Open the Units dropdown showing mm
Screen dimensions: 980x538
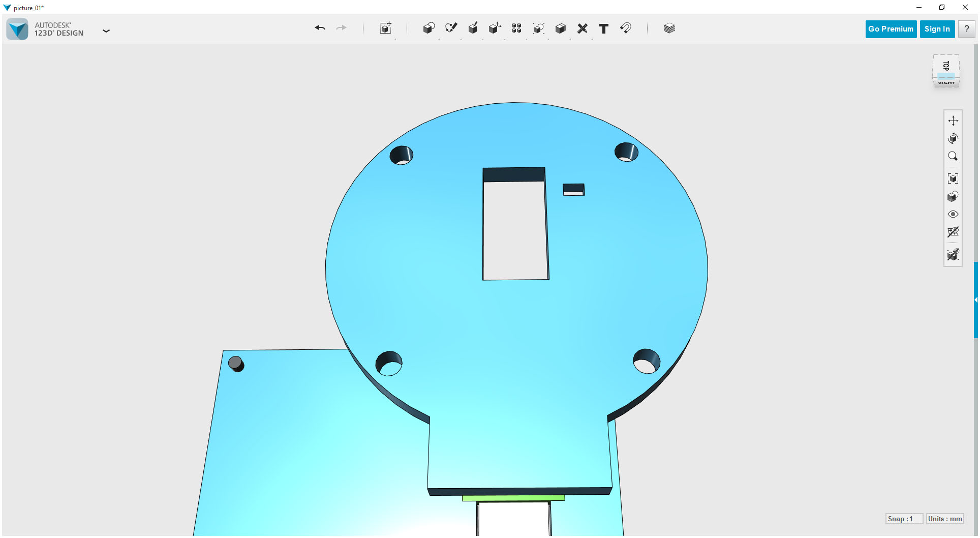(944, 519)
